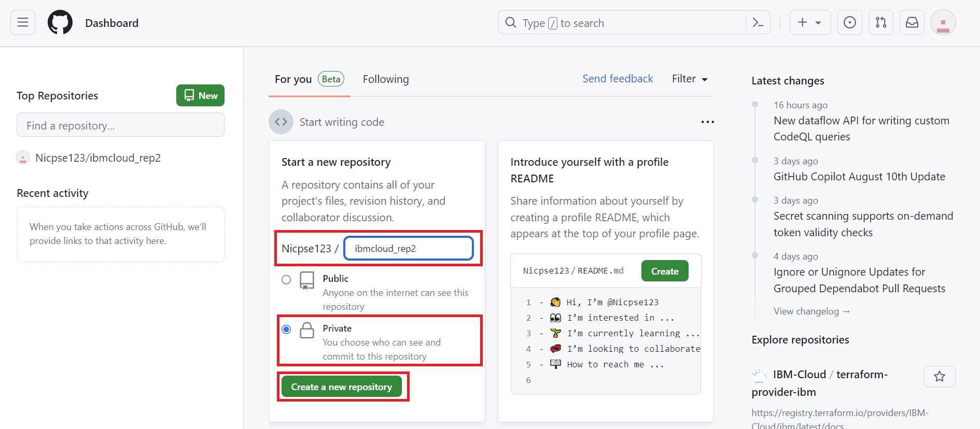This screenshot has height=429, width=980.
Task: Expand the Create new plus dropdown
Action: coord(809,22)
